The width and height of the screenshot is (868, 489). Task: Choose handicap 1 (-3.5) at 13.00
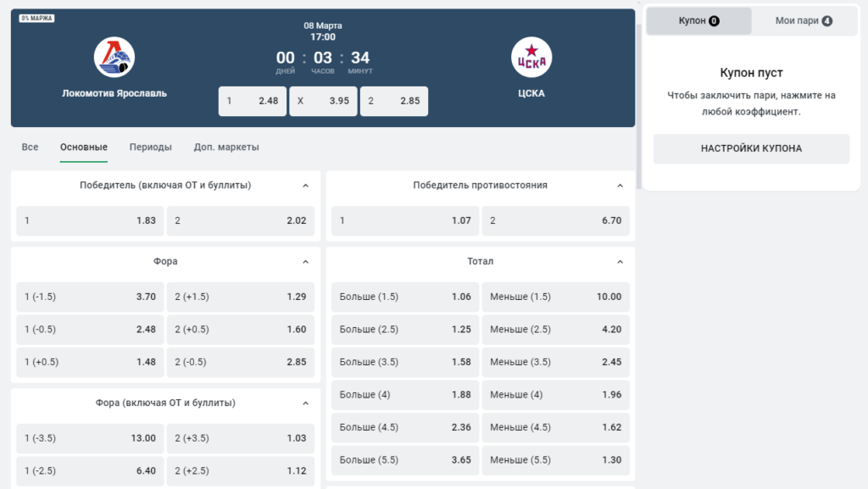click(90, 439)
